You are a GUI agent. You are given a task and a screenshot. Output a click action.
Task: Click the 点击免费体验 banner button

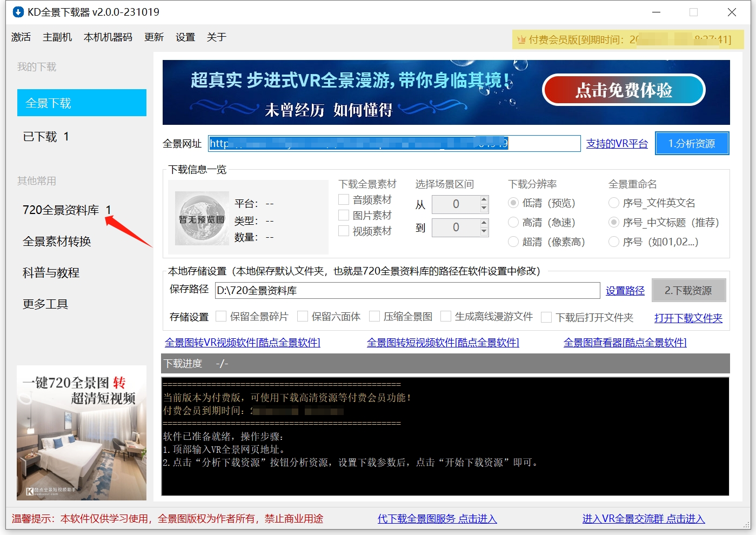click(624, 90)
